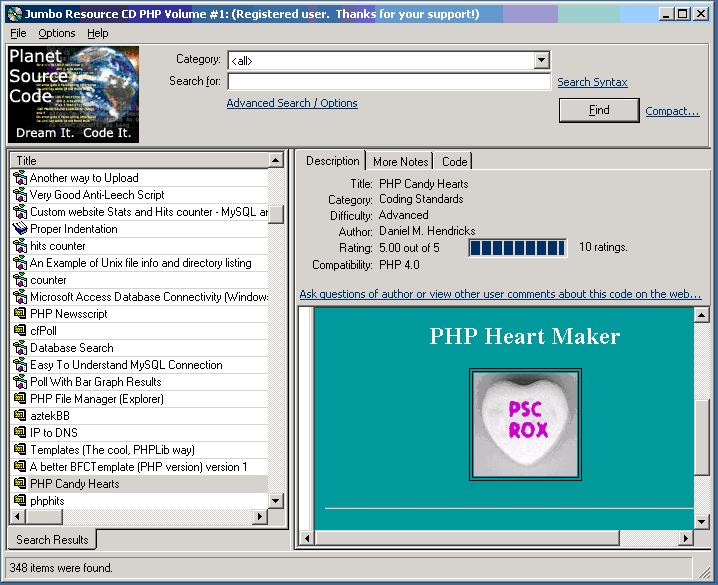Viewport: 718px width, 585px height.
Task: Click description pane scroll down arrow
Action: tap(701, 521)
